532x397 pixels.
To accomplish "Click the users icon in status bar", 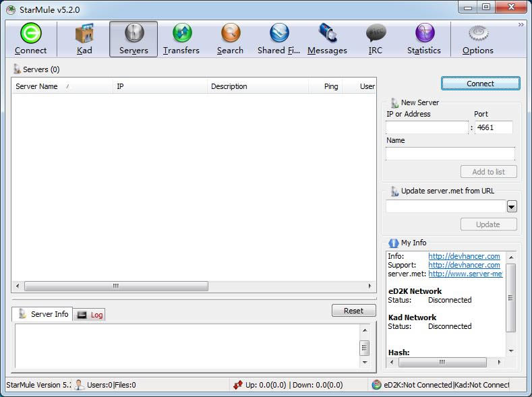I will coord(79,385).
